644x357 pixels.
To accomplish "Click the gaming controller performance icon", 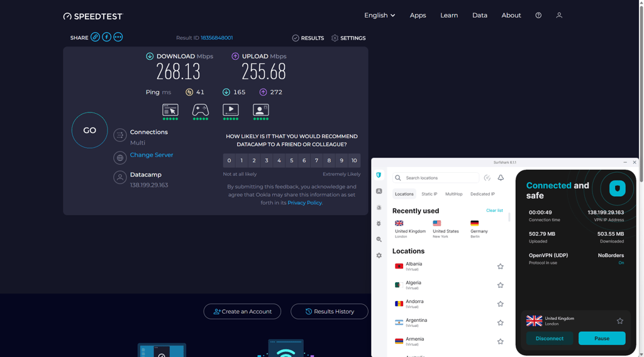I will pyautogui.click(x=201, y=110).
